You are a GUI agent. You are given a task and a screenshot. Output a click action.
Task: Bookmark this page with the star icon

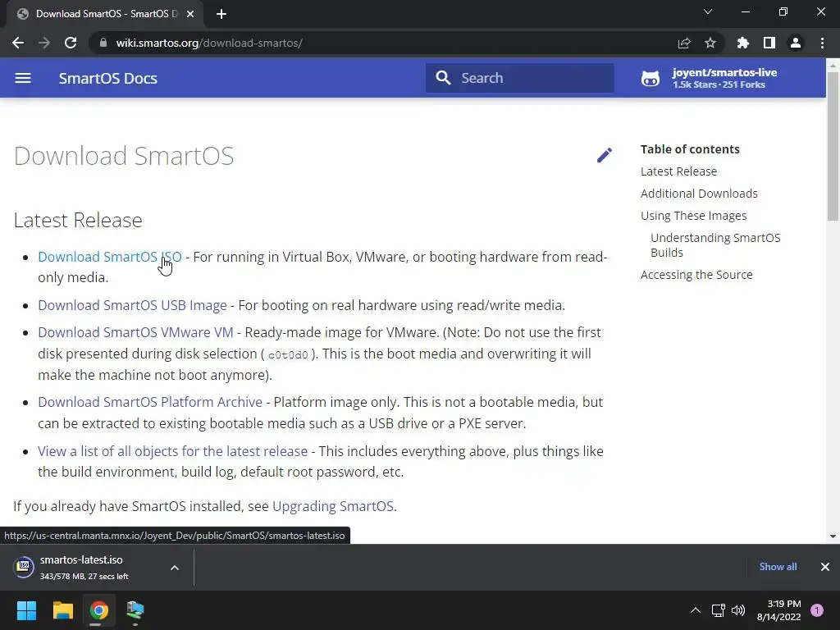tap(710, 43)
